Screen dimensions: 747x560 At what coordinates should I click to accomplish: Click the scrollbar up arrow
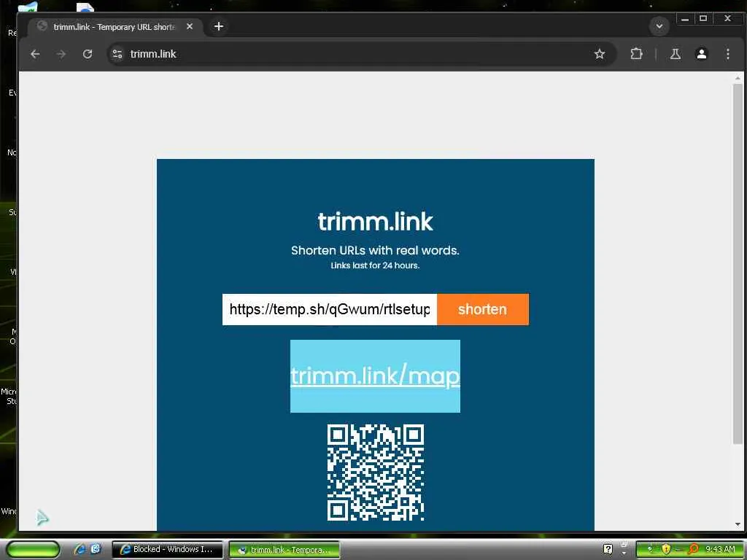coord(738,78)
